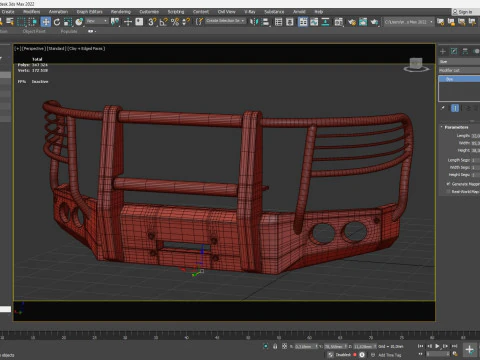This screenshot has height=360, width=480.
Task: Go to the end frame
Action: [x=454, y=346]
